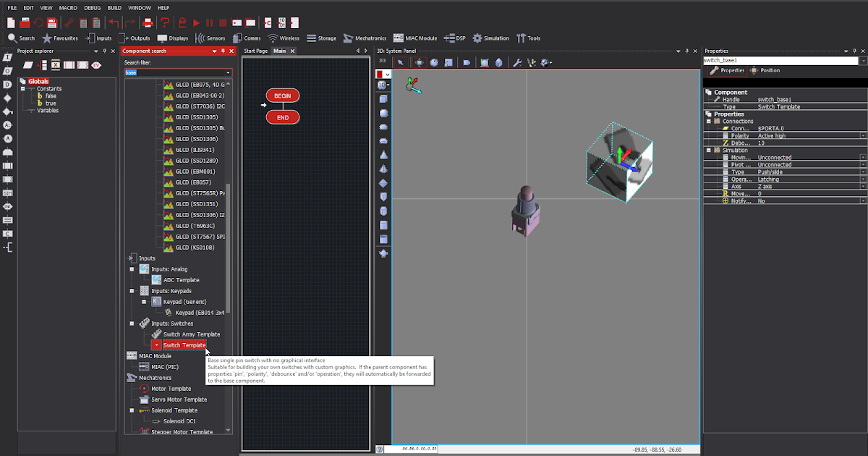Open the Tools components category
The image size is (868, 456).
(x=528, y=38)
